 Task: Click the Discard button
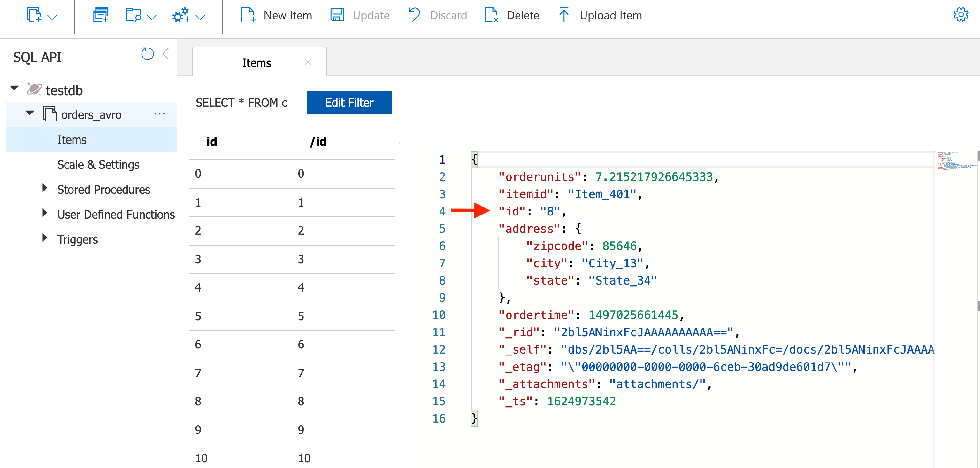pyautogui.click(x=438, y=15)
